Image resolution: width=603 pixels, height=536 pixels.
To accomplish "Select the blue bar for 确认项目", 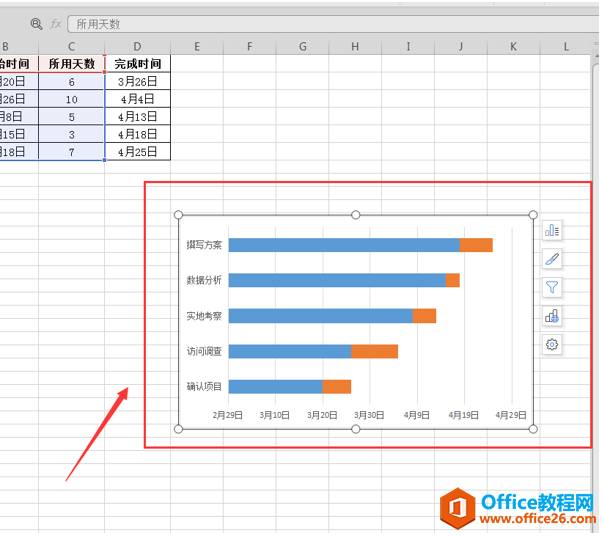I will click(277, 388).
